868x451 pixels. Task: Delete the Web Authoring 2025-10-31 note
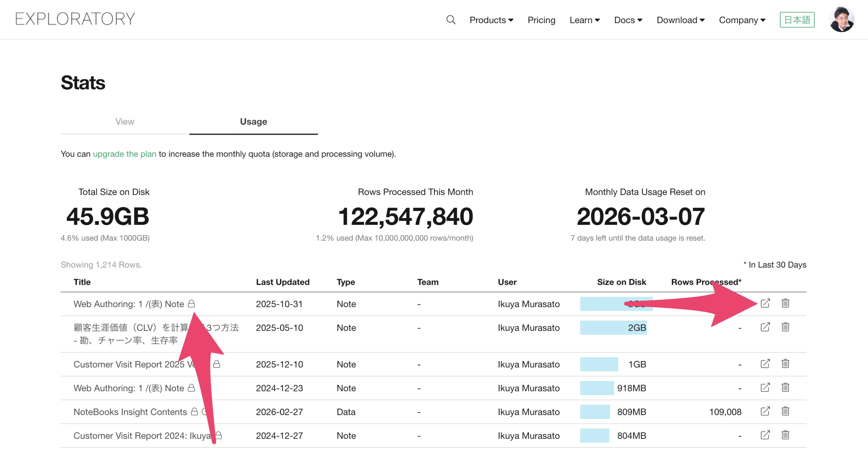point(785,303)
